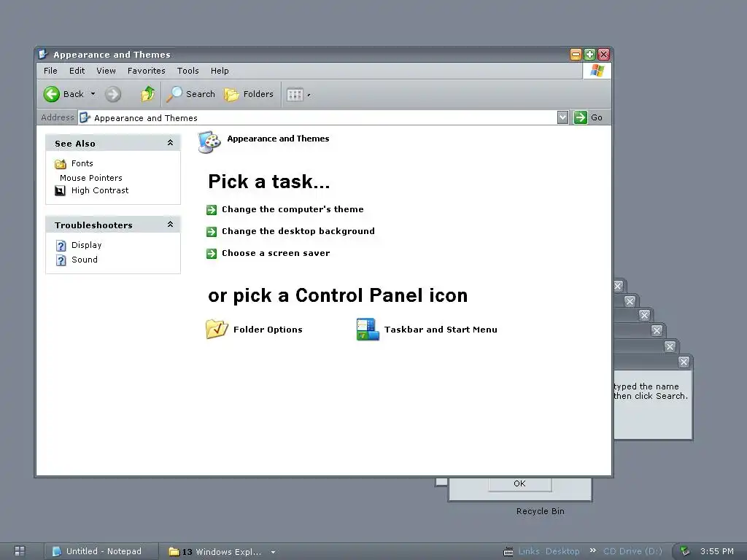Close the frontmost background search window
This screenshot has height=560, width=747.
coord(684,362)
